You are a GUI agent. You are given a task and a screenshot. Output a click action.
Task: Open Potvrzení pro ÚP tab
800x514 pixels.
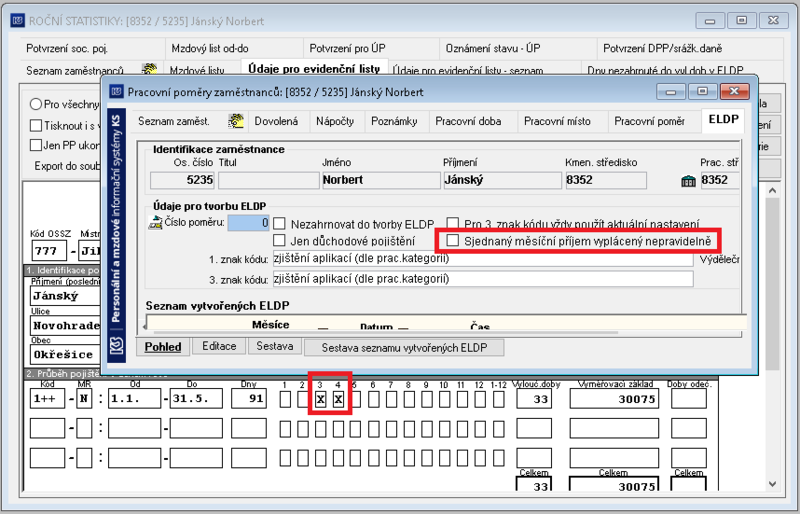347,49
